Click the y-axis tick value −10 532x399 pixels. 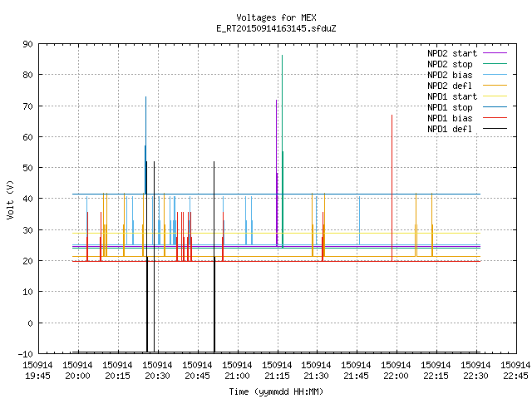[x=26, y=354]
